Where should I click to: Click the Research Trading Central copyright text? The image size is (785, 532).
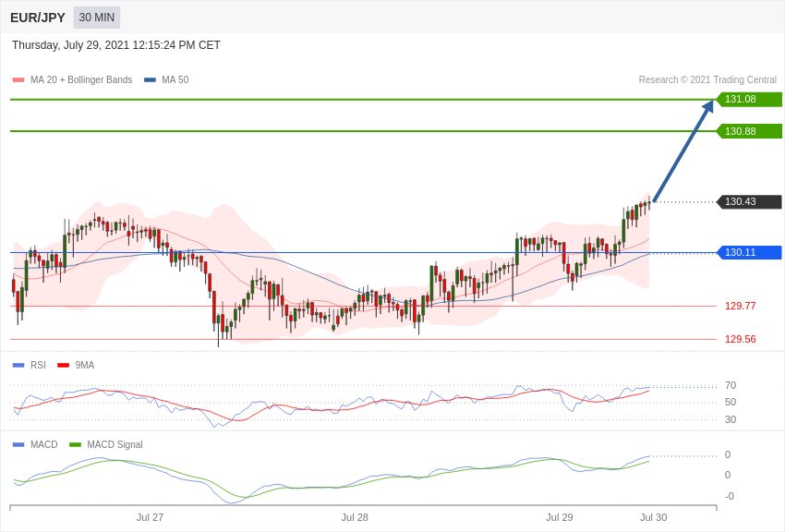point(707,80)
